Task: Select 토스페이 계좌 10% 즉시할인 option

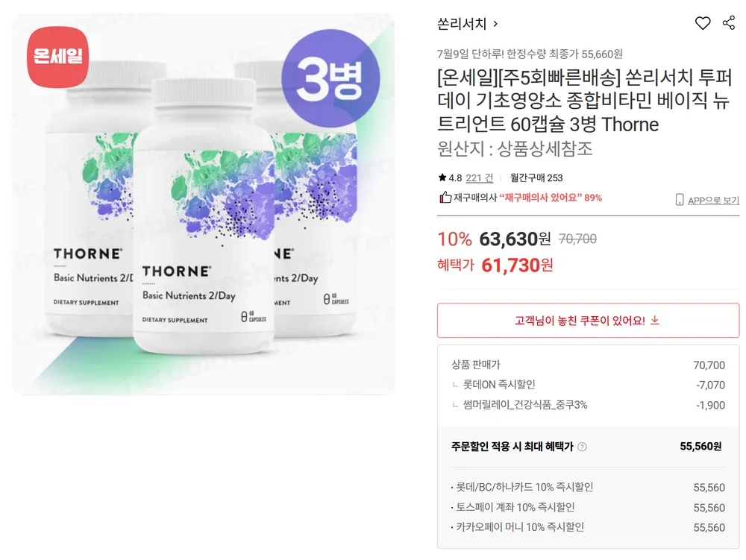Action: (x=588, y=507)
